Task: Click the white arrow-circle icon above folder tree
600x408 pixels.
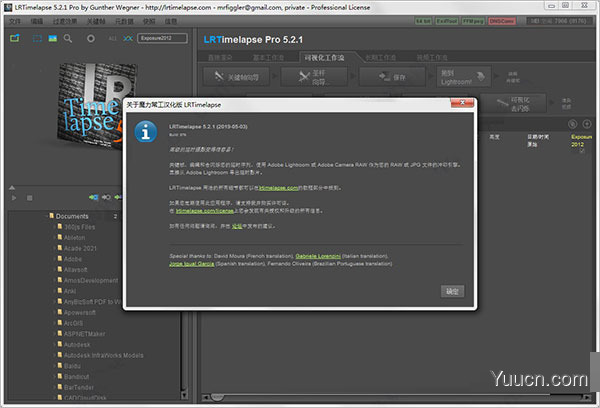Action: click(x=106, y=197)
